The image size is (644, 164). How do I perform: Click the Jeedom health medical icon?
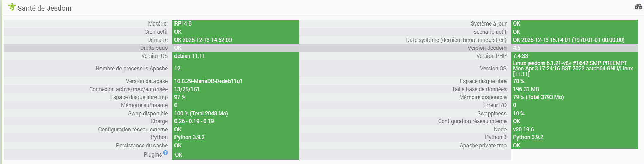pos(12,7)
